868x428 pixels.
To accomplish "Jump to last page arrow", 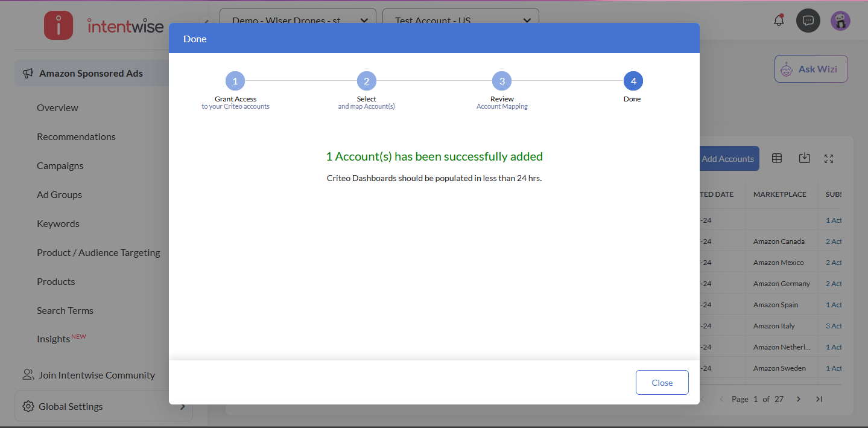I will click(x=819, y=399).
